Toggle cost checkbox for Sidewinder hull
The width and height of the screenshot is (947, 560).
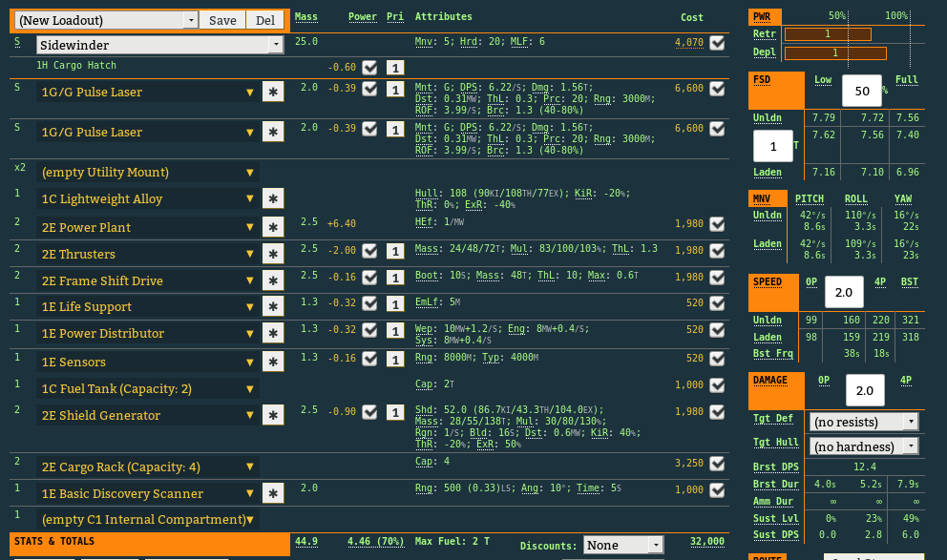tap(717, 43)
